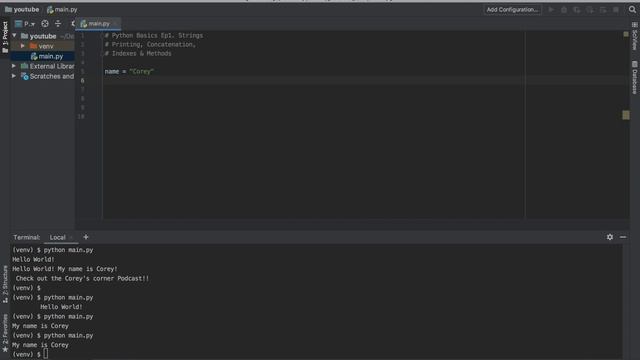This screenshot has width=640, height=360.
Task: Click the yellow warning marker on editor stripe
Action: coord(626,115)
